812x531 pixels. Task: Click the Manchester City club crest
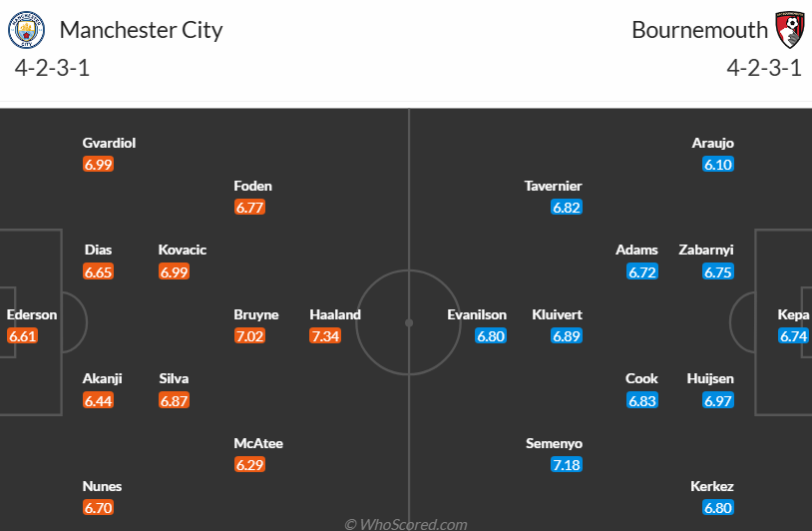click(27, 30)
